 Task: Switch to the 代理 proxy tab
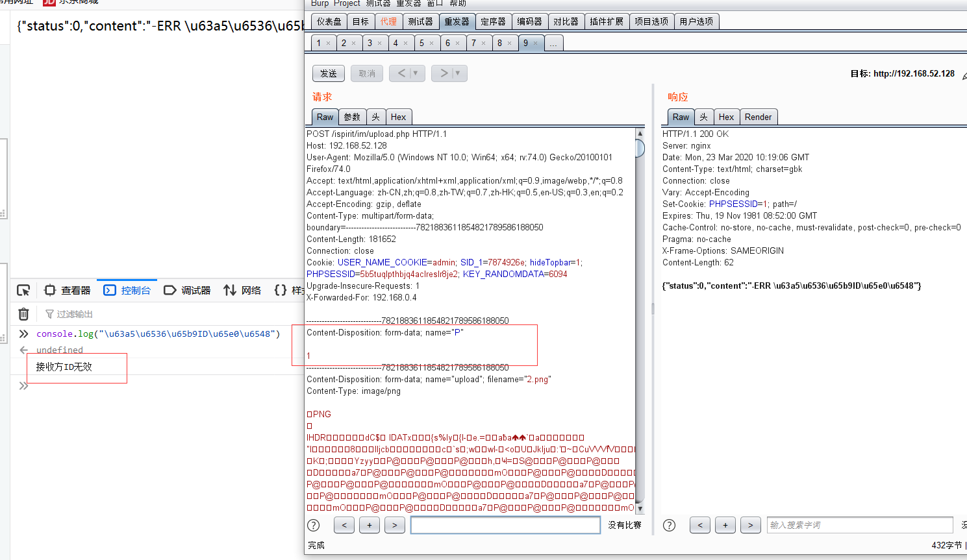tap(388, 21)
